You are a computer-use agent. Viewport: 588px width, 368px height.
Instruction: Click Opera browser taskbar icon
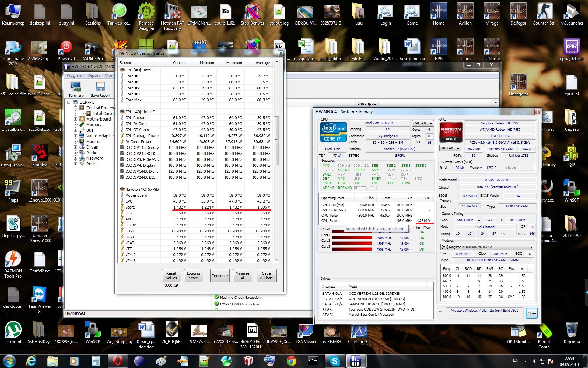(x=118, y=360)
